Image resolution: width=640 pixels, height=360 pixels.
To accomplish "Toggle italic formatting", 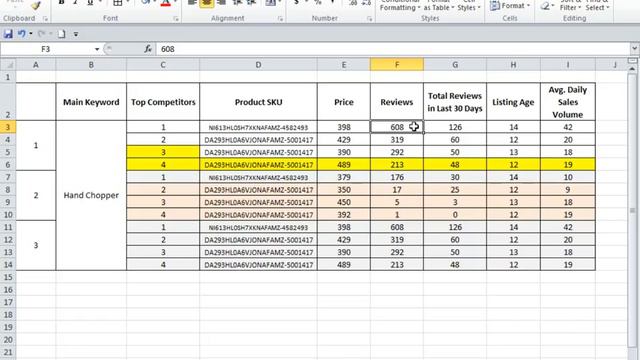I will click(76, 3).
